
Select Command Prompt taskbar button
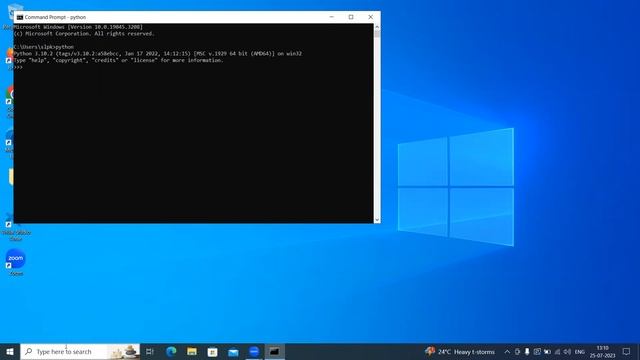tap(274, 351)
